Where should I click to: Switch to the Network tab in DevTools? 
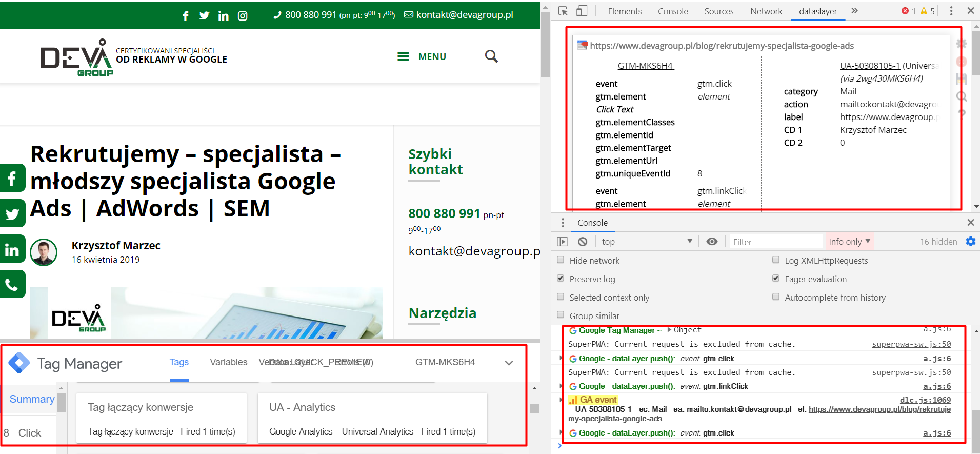(x=766, y=11)
